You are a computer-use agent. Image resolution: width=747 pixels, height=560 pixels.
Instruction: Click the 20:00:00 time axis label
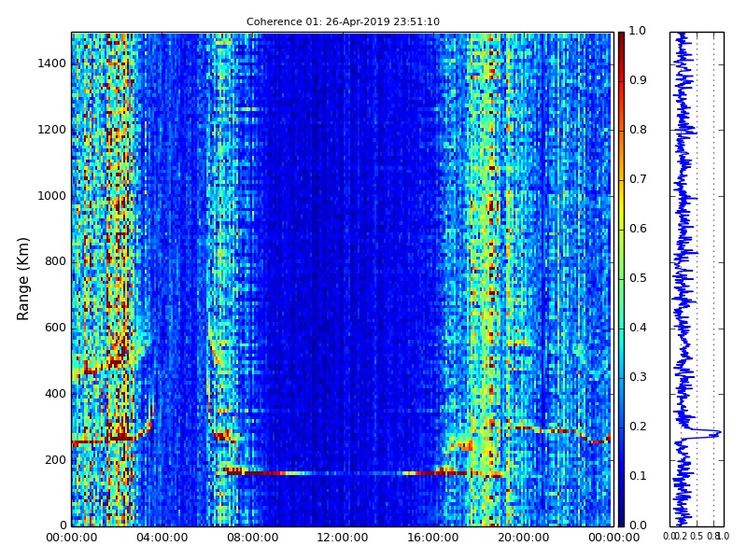tap(524, 538)
